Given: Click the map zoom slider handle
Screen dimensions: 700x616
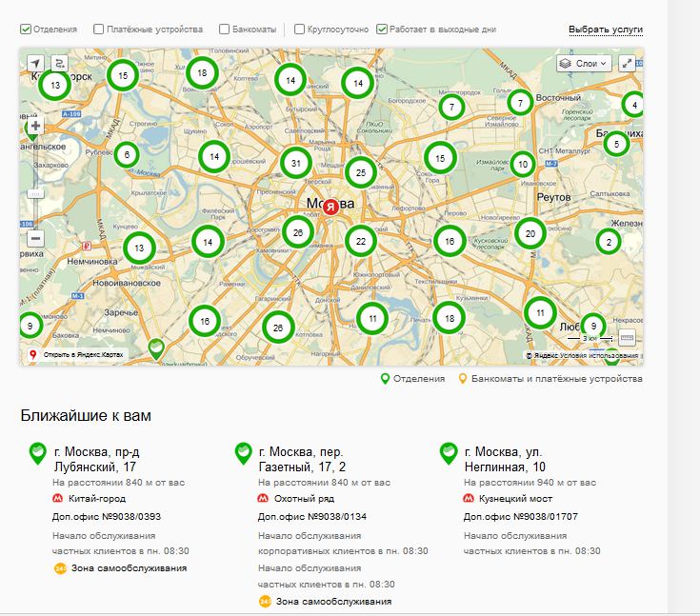Looking at the screenshot, I should click(x=35, y=193).
